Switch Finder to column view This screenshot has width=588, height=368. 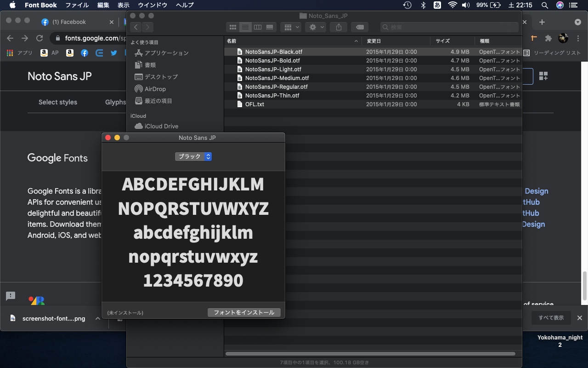258,27
